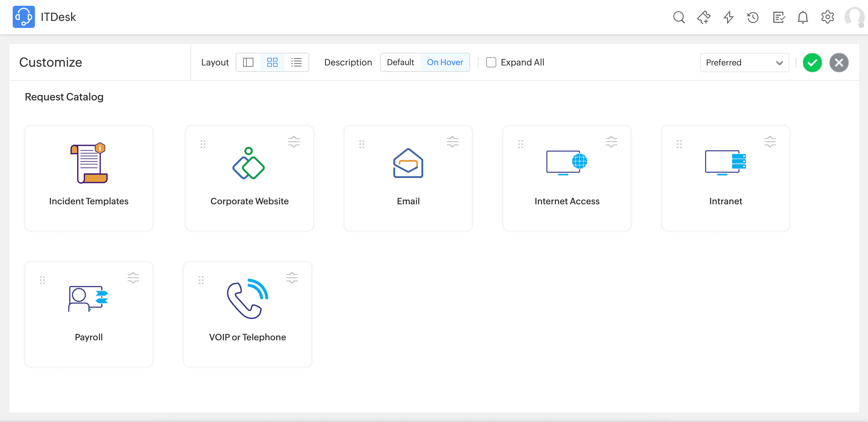Viewport: 868px width, 422px height.
Task: Save customization with green checkmark
Action: click(812, 63)
